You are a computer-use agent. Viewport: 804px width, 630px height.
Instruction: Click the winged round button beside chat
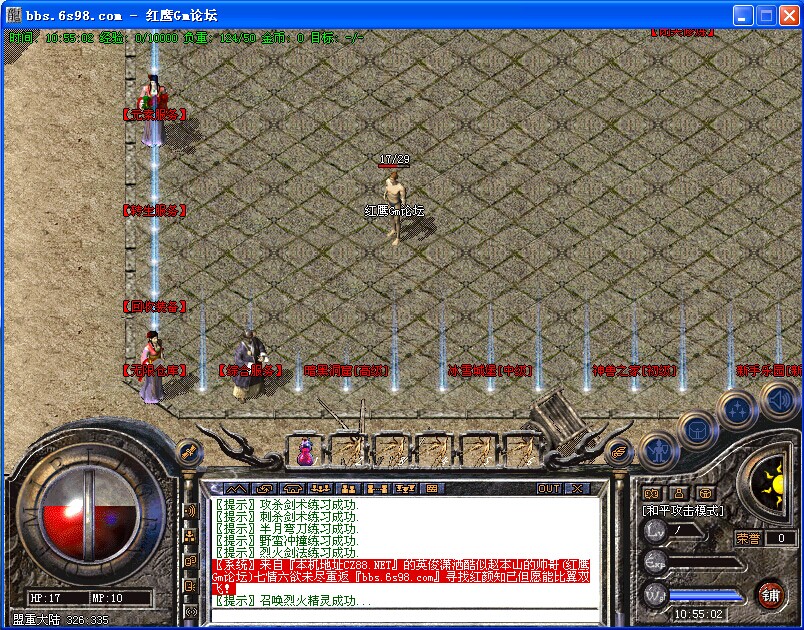tap(619, 452)
